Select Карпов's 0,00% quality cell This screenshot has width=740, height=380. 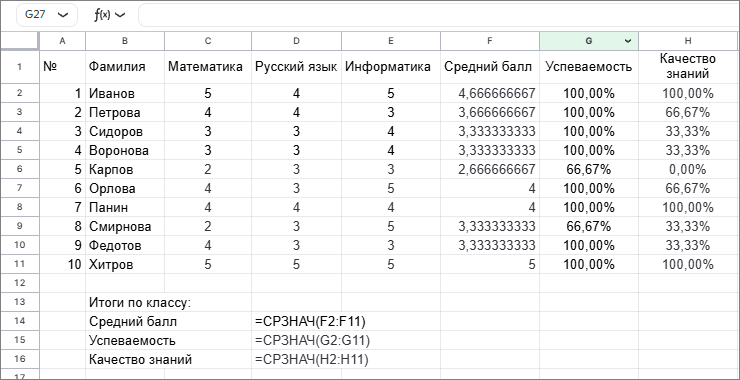(688, 169)
